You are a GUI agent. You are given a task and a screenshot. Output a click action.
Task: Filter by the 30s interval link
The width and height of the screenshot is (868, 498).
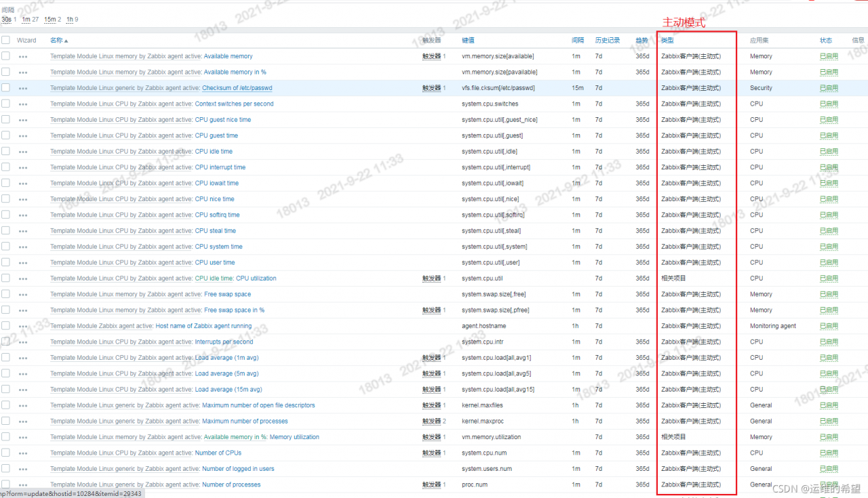coord(7,20)
